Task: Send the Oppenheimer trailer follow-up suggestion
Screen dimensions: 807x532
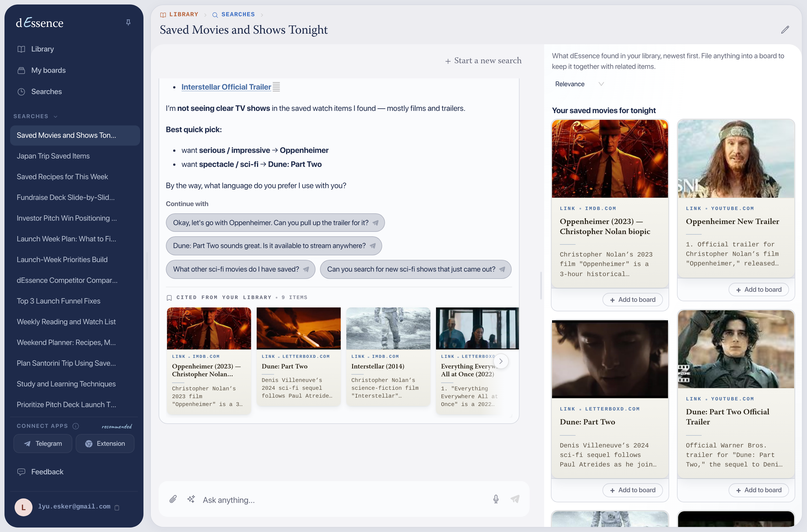Action: pyautogui.click(x=275, y=223)
